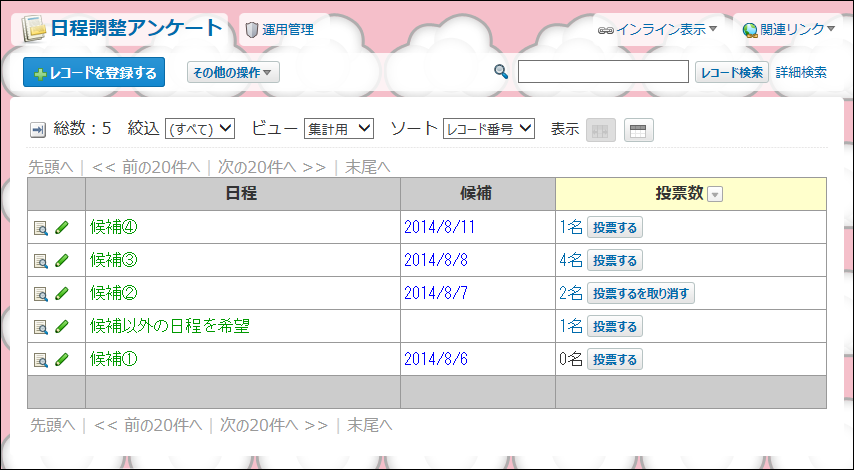This screenshot has height=470, width=854.
Task: Click the arrow icon beside 総数
Action: (38, 130)
